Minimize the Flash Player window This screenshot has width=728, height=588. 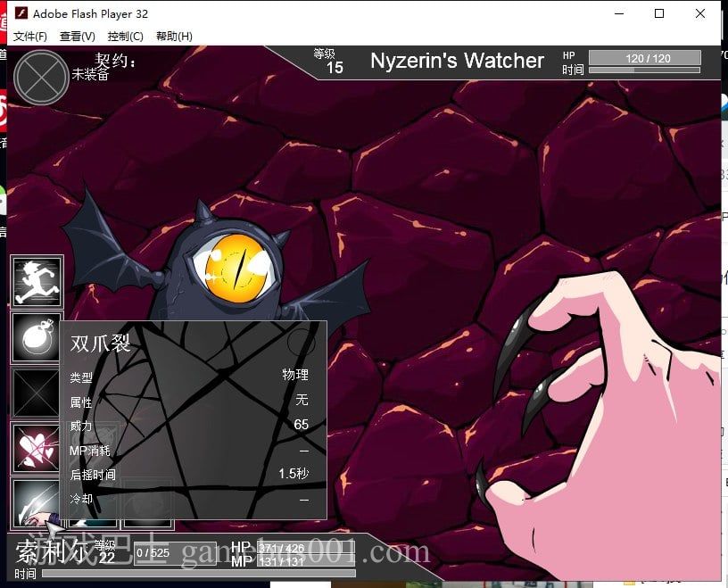619,14
